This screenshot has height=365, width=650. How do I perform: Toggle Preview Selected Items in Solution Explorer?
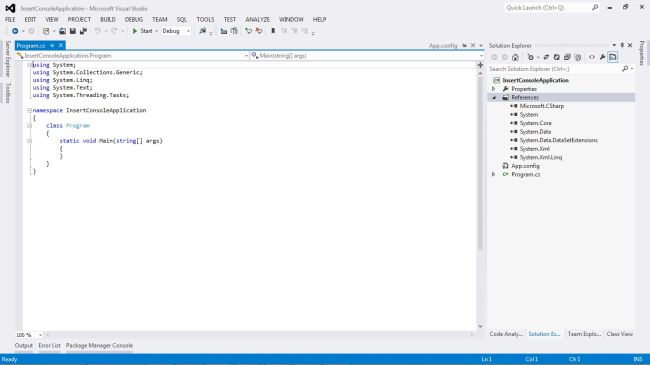pyautogui.click(x=613, y=57)
